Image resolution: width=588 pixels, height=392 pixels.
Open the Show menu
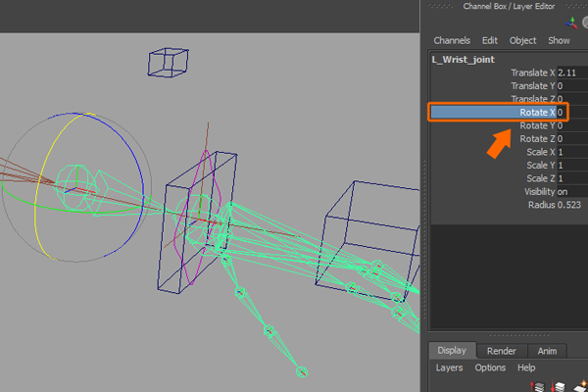click(x=559, y=40)
